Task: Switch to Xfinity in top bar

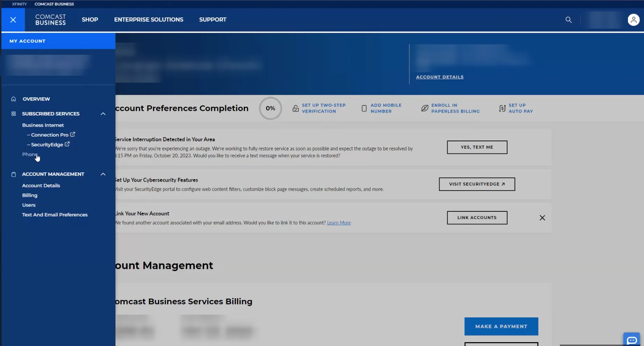Action: 19,4
